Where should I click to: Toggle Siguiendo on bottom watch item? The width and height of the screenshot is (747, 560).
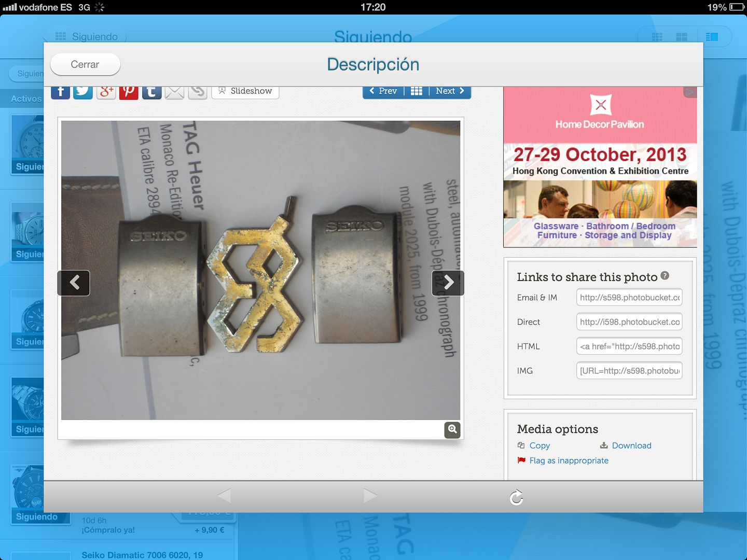(36, 516)
